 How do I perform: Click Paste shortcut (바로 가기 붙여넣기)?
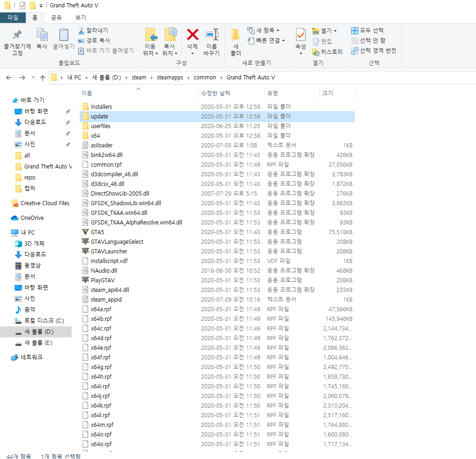106,50
